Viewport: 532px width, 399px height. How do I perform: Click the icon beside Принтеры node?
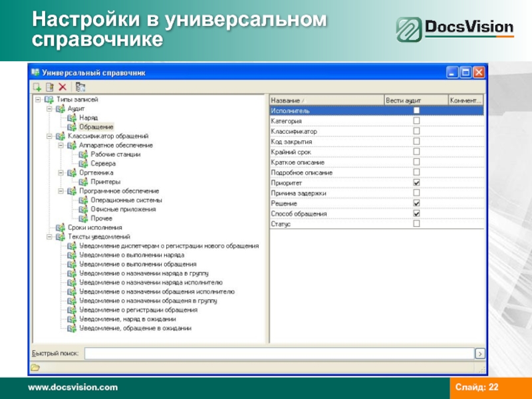[84, 182]
